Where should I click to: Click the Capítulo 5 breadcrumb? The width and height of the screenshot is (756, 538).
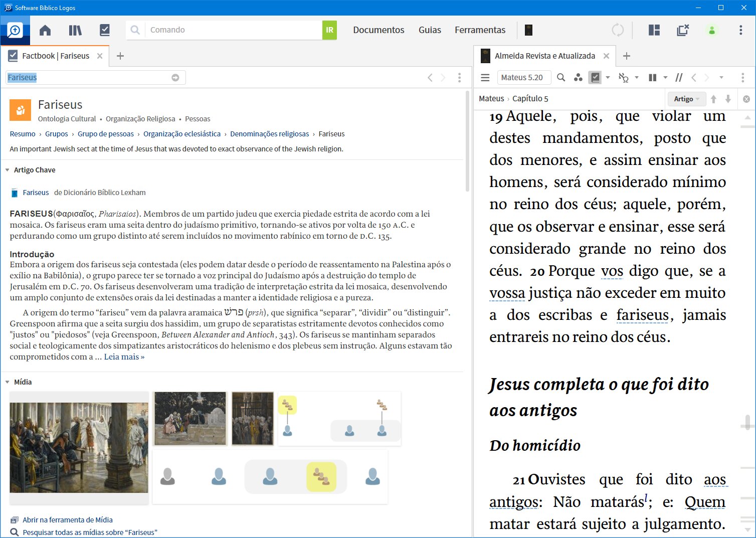click(x=530, y=99)
